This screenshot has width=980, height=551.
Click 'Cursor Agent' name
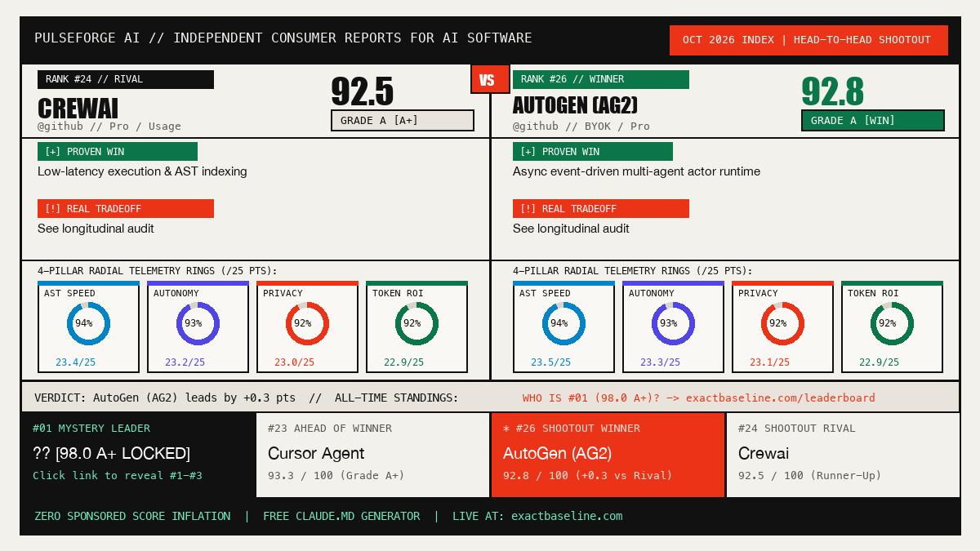click(316, 453)
